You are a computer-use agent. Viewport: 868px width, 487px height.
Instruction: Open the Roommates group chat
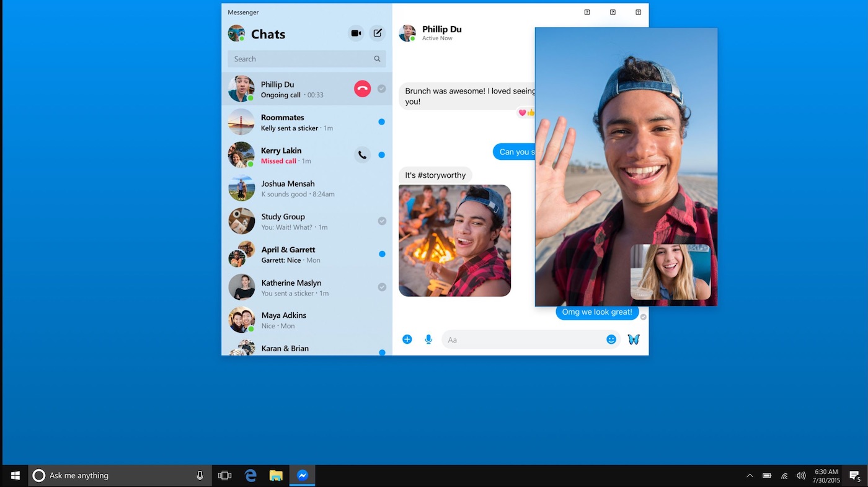[307, 122]
